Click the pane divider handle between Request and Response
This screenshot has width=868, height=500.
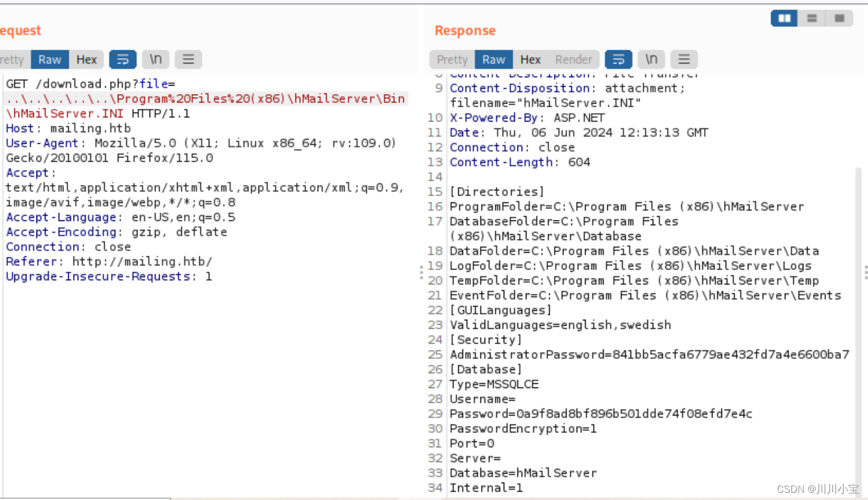click(421, 272)
